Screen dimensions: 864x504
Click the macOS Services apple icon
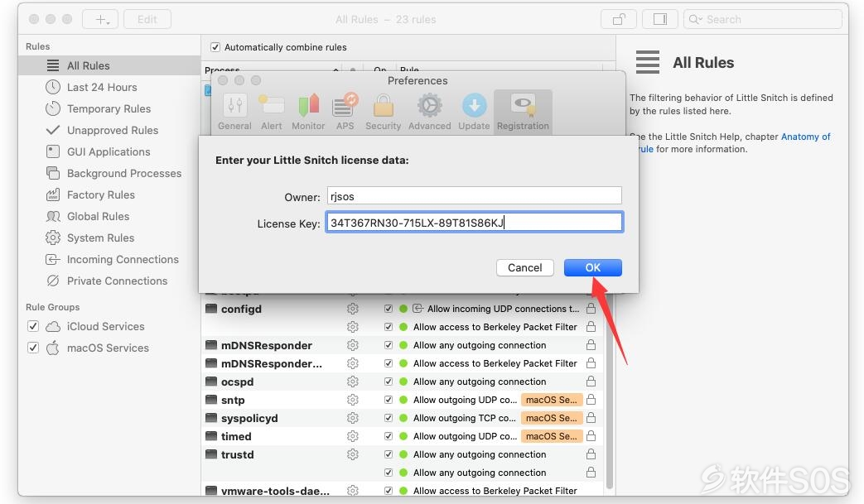pyautogui.click(x=53, y=348)
